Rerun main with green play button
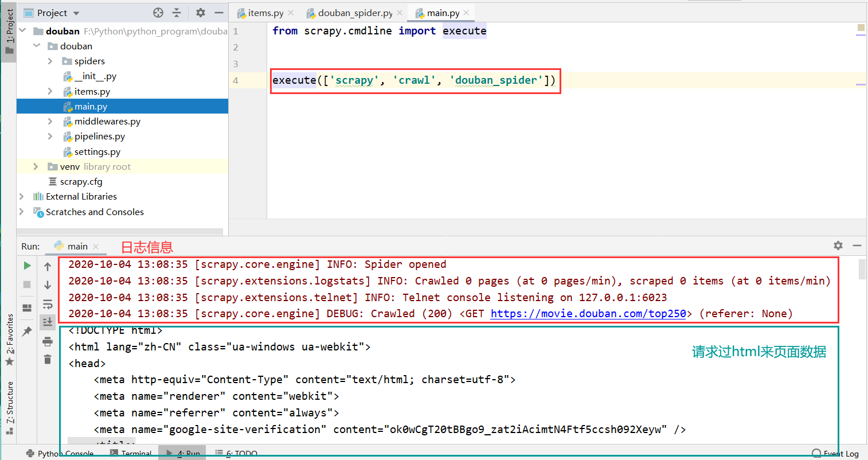The width and height of the screenshot is (868, 460). 27,266
